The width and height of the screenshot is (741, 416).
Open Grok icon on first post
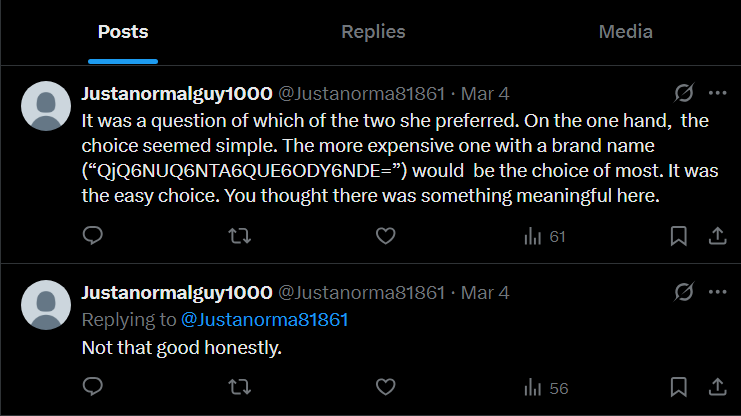(x=685, y=94)
